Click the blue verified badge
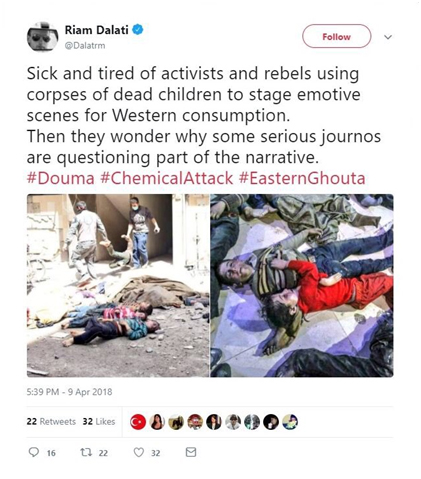 pyautogui.click(x=138, y=30)
